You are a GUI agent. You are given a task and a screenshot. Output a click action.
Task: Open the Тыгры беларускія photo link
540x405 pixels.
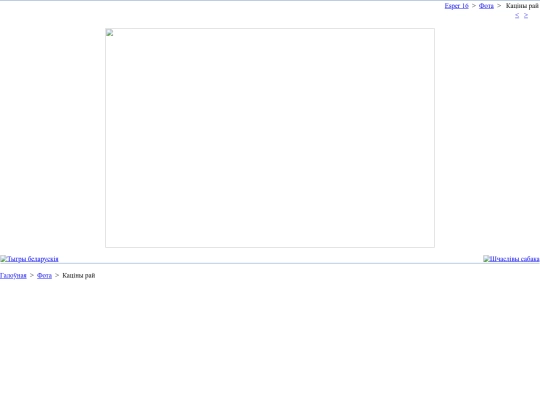pyautogui.click(x=29, y=259)
